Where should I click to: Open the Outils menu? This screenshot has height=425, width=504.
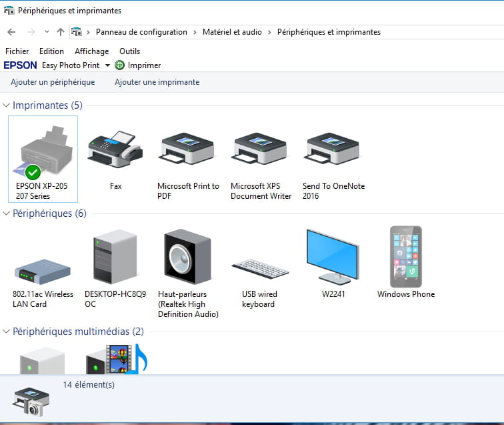click(129, 51)
